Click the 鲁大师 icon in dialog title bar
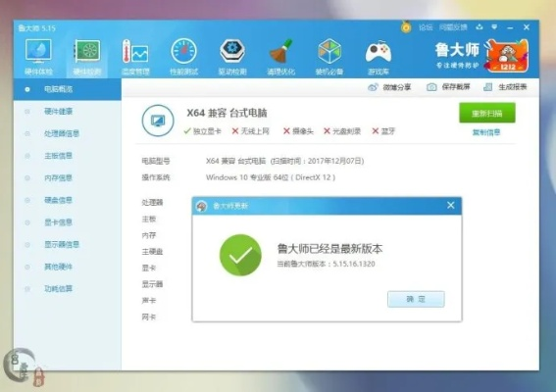Image resolution: width=556 pixels, height=392 pixels. (201, 206)
